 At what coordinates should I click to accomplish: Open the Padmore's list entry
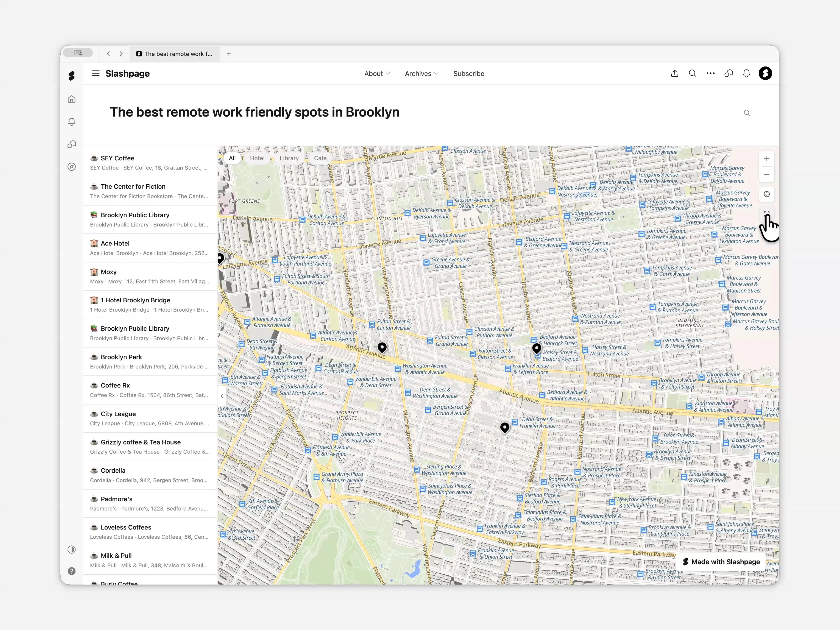pyautogui.click(x=150, y=503)
